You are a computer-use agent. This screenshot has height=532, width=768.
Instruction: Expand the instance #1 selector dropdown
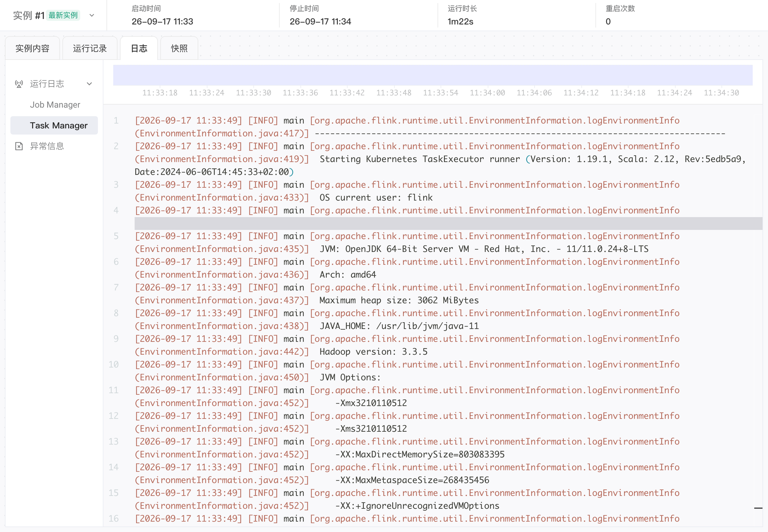pos(92,15)
